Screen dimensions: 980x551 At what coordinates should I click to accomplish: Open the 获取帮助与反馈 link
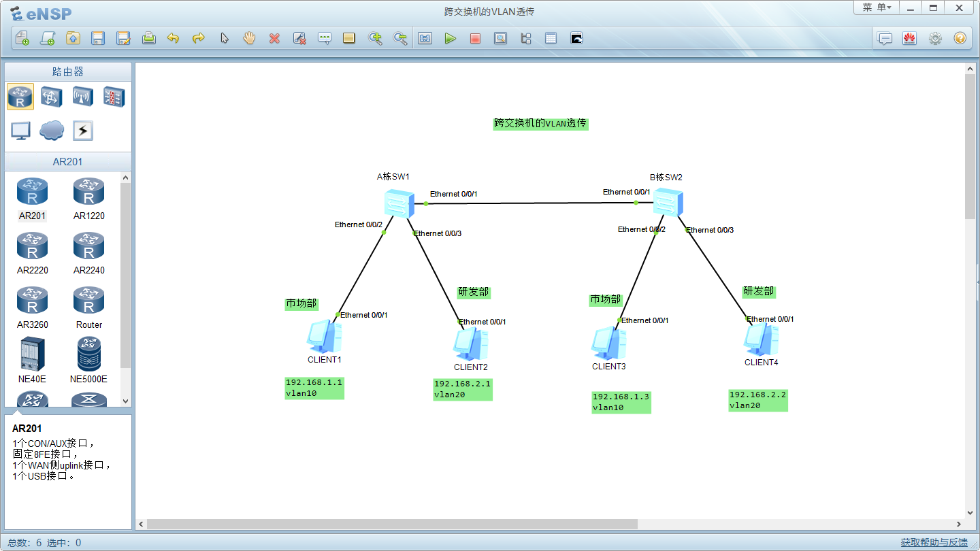click(x=934, y=542)
